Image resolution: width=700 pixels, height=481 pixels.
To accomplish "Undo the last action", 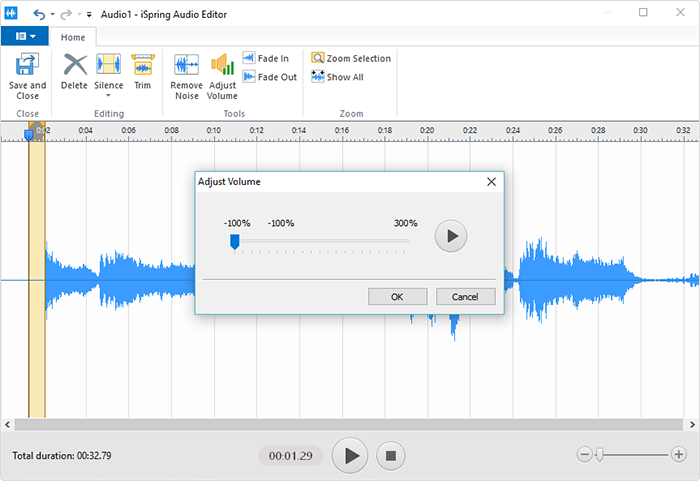I will pyautogui.click(x=39, y=14).
